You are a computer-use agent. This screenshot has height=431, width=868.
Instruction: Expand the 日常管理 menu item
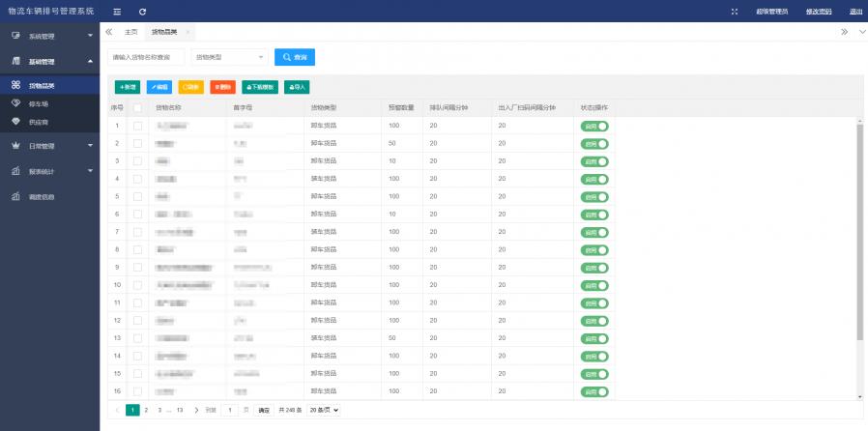tap(49, 146)
